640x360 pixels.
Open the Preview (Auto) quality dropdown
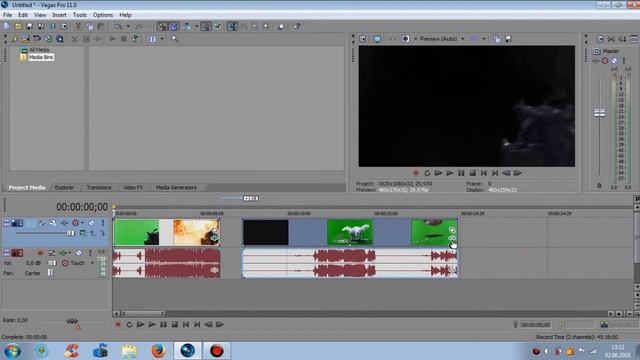click(462, 39)
